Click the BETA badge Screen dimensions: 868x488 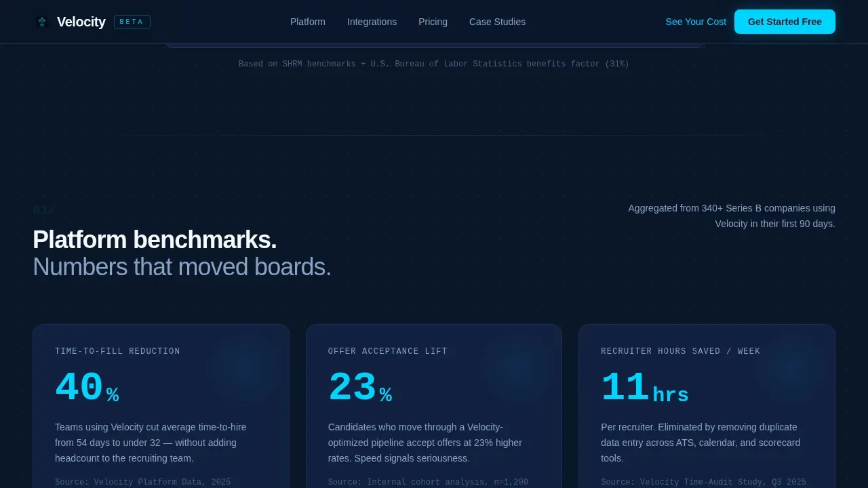click(132, 22)
